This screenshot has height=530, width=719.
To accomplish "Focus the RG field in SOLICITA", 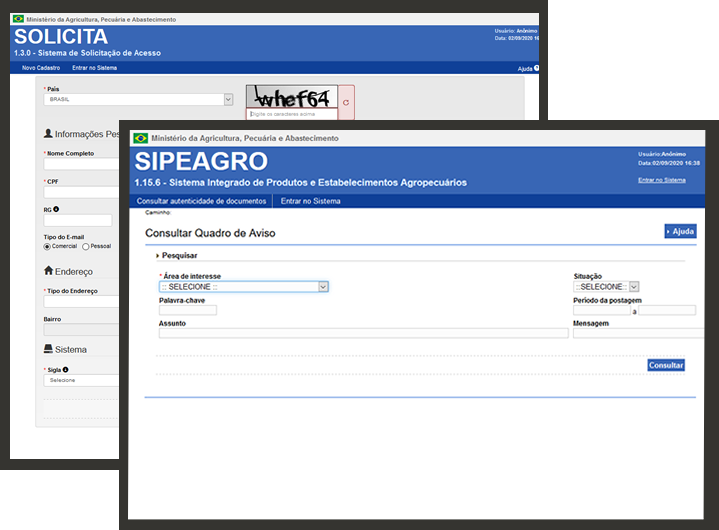I will point(77,221).
